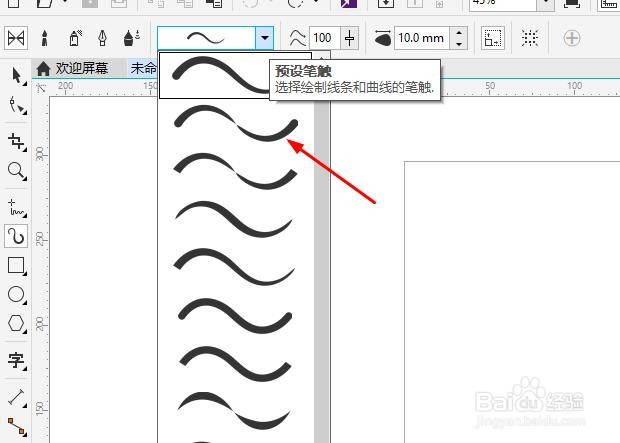Click the stroke width blob icon

tap(383, 38)
